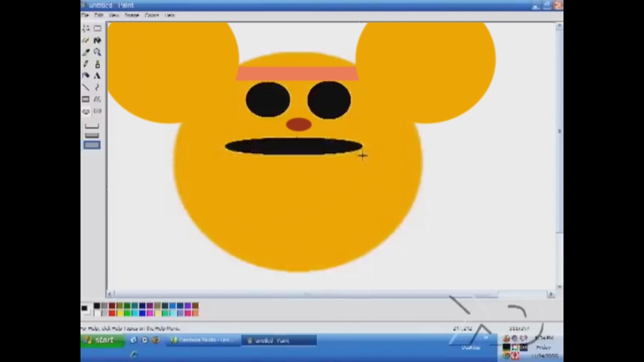Select the Polygon tool
Screen dimensions: 644x362
coord(97,99)
